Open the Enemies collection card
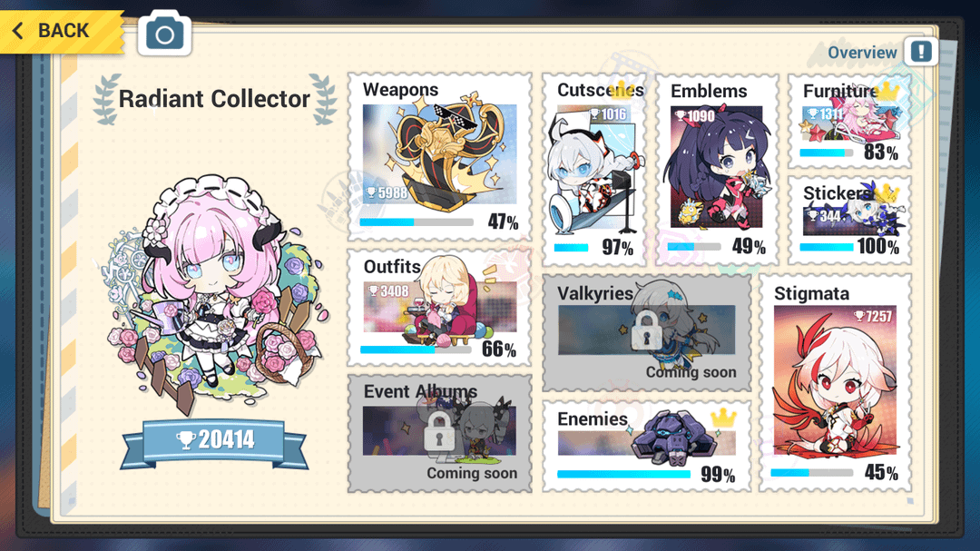Viewport: 980px width, 551px height. pos(646,446)
